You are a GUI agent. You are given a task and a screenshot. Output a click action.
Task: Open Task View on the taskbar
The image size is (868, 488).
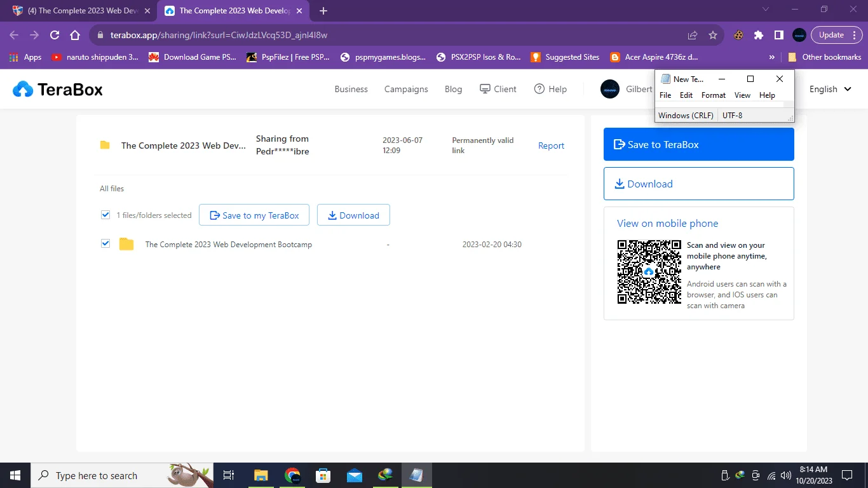[229, 475]
